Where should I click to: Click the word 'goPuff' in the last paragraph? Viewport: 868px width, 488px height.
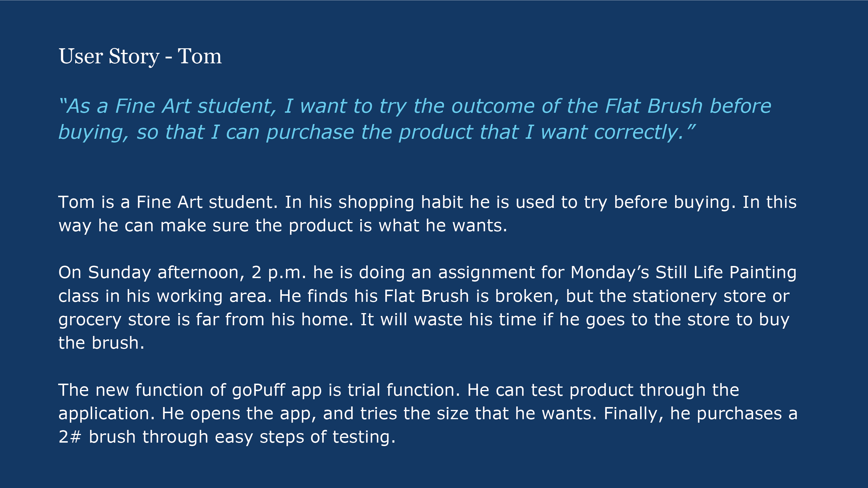[259, 390]
